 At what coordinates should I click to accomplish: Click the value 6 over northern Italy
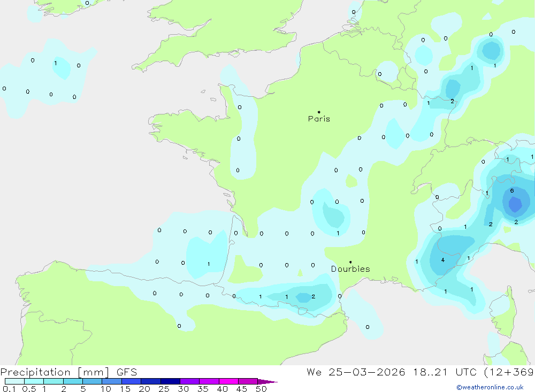512,191
